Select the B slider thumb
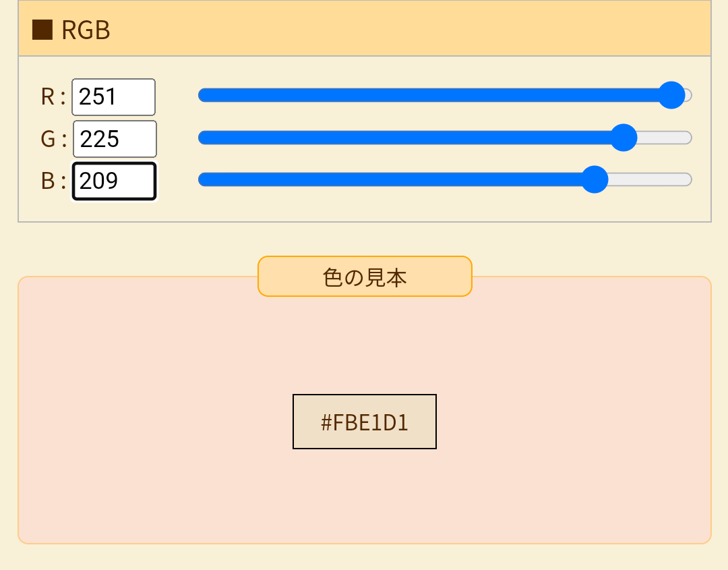The image size is (728, 570). 595,179
